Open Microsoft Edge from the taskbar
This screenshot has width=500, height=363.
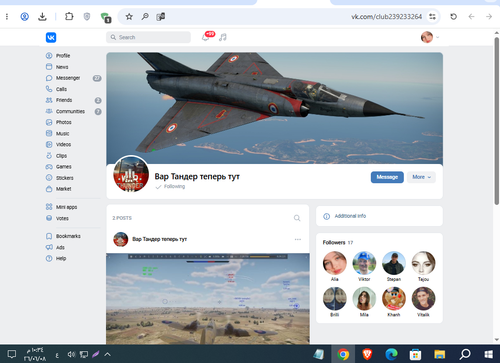tap(391, 354)
